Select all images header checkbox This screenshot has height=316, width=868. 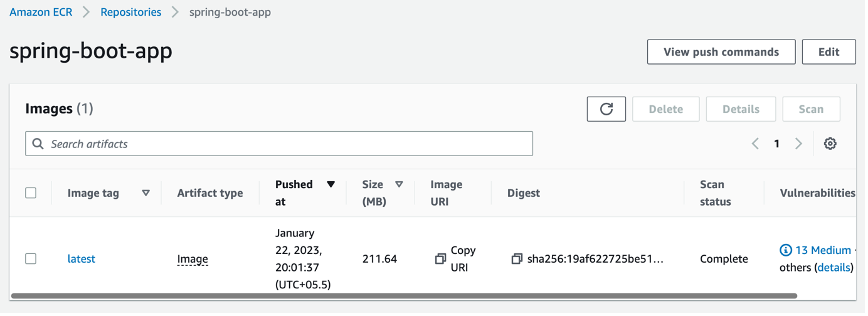[x=31, y=194]
